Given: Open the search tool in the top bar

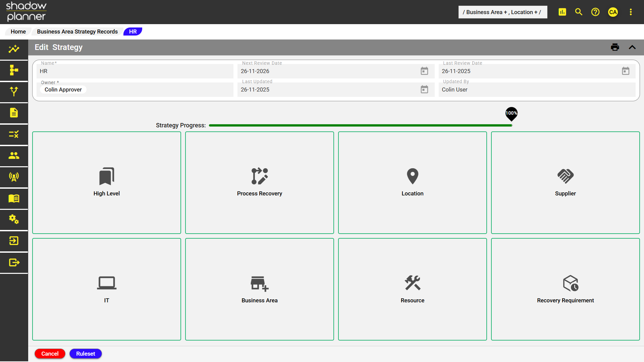Looking at the screenshot, I should pos(578,12).
